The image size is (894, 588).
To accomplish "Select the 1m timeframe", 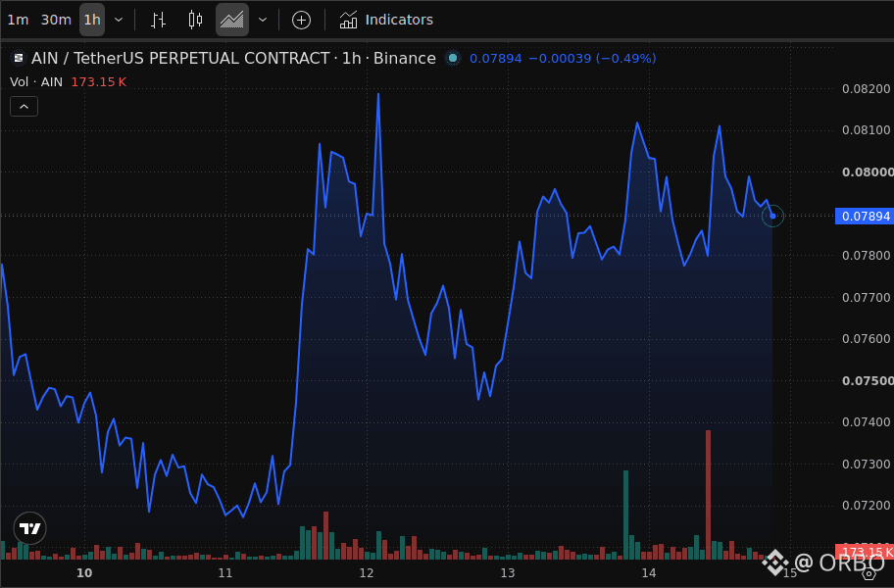I will tap(18, 20).
